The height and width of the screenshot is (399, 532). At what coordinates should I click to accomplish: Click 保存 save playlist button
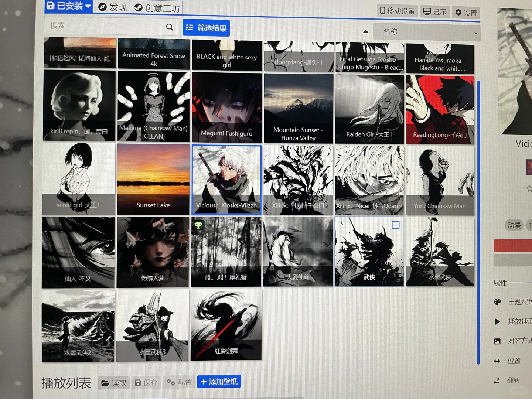tap(146, 382)
